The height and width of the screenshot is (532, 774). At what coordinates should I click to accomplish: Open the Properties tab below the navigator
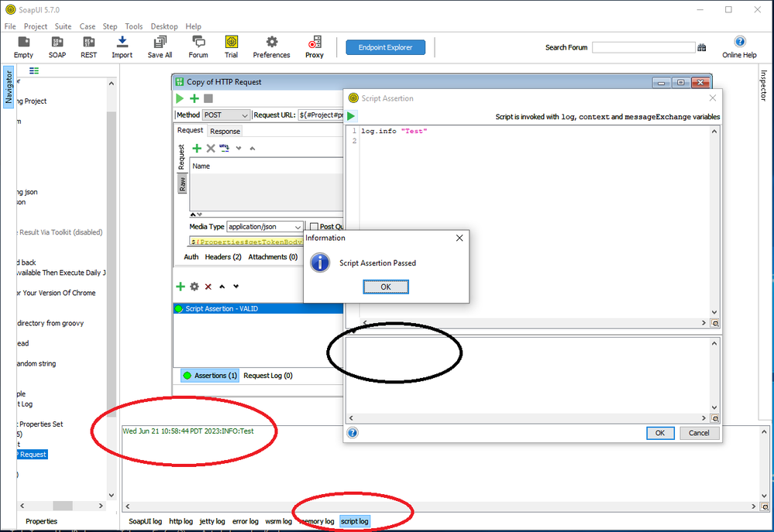[42, 521]
